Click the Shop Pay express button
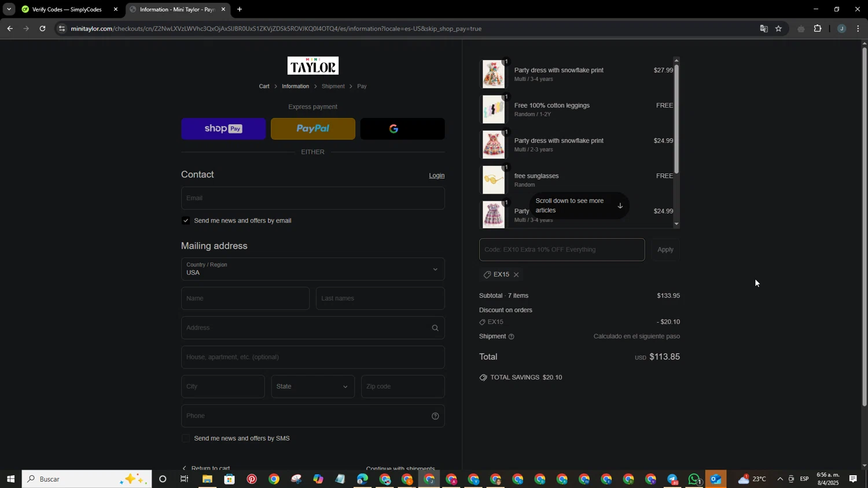Image resolution: width=868 pixels, height=488 pixels. [x=223, y=128]
